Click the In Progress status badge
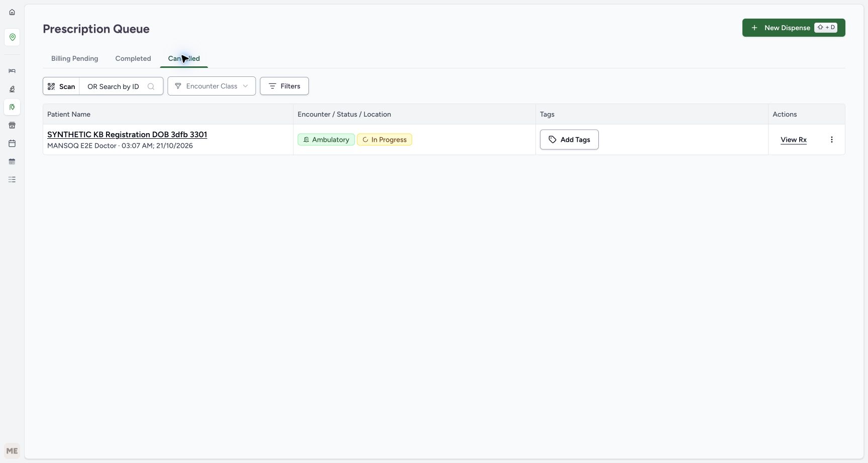Viewport: 868px width, 463px height. click(384, 140)
